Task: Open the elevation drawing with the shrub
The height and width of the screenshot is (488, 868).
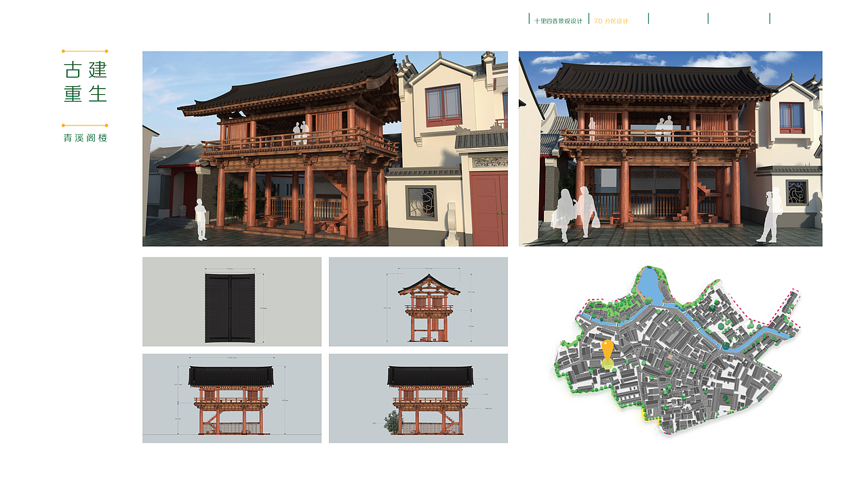Action: (418, 399)
